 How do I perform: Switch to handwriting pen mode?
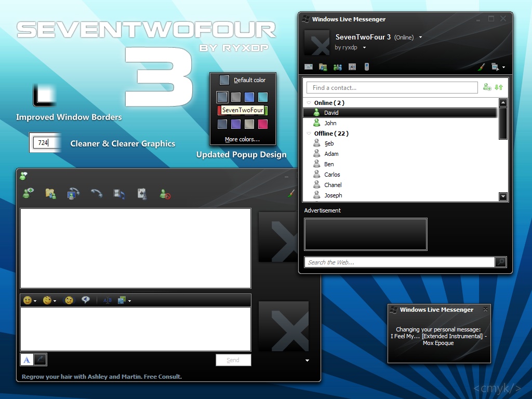pos(40,360)
